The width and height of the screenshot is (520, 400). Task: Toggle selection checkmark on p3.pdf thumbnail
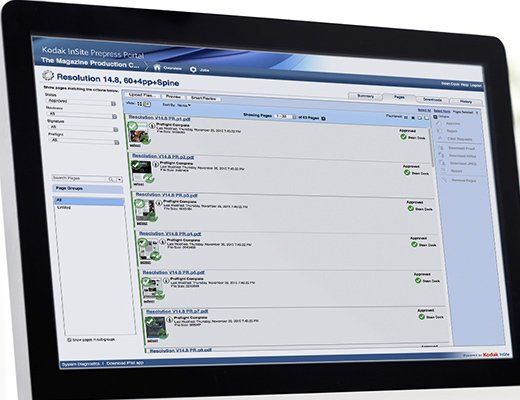click(139, 203)
